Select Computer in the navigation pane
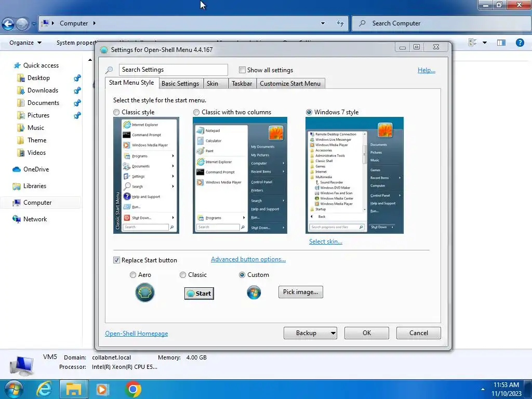 tap(32, 203)
